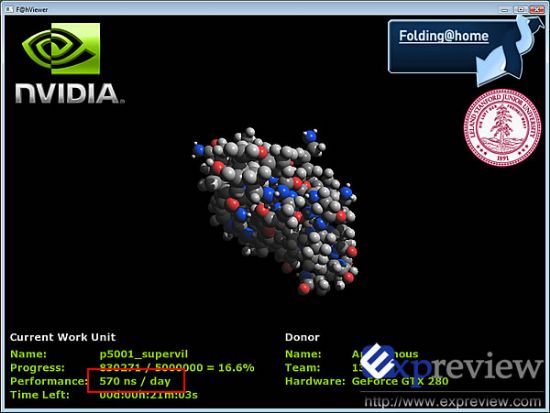Click the Stanford University seal
The width and height of the screenshot is (550, 413).
[503, 127]
